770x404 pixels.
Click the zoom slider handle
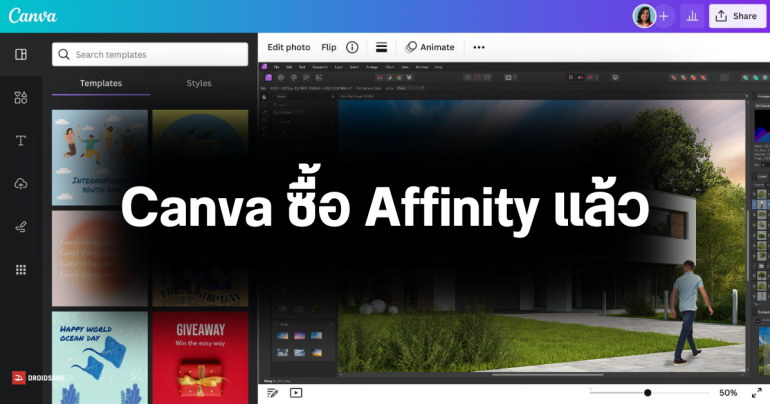648,393
